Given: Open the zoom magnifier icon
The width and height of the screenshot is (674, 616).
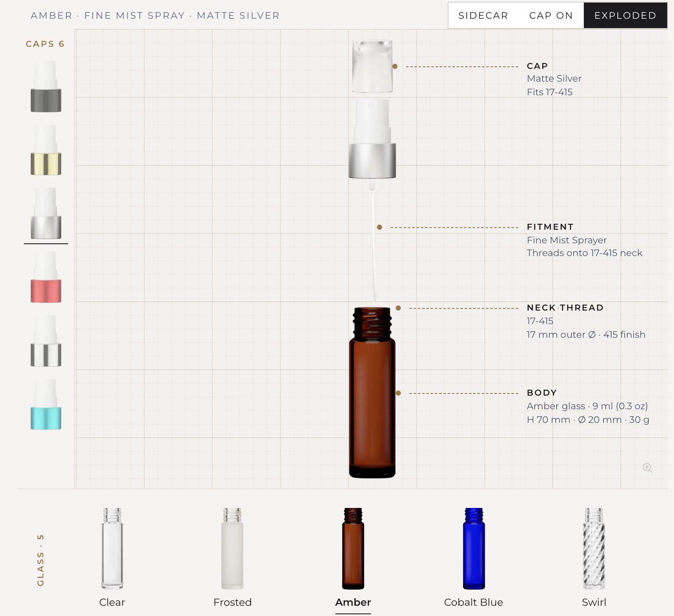Looking at the screenshot, I should 647,468.
